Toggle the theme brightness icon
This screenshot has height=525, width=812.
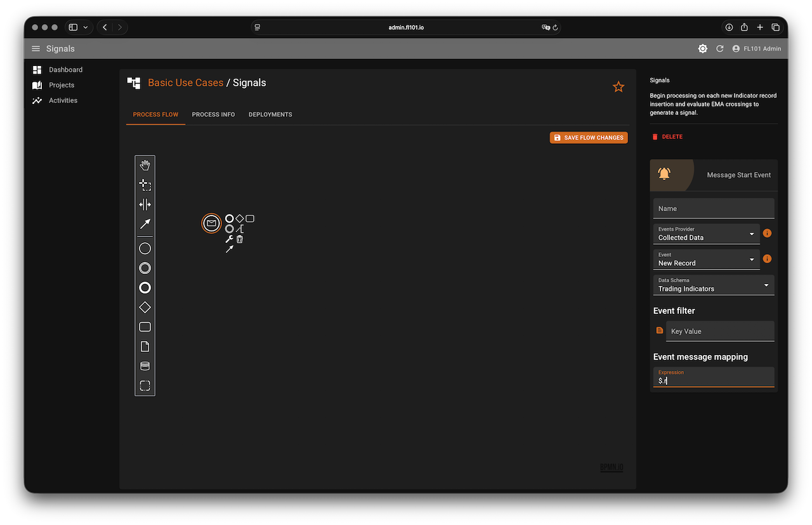702,49
